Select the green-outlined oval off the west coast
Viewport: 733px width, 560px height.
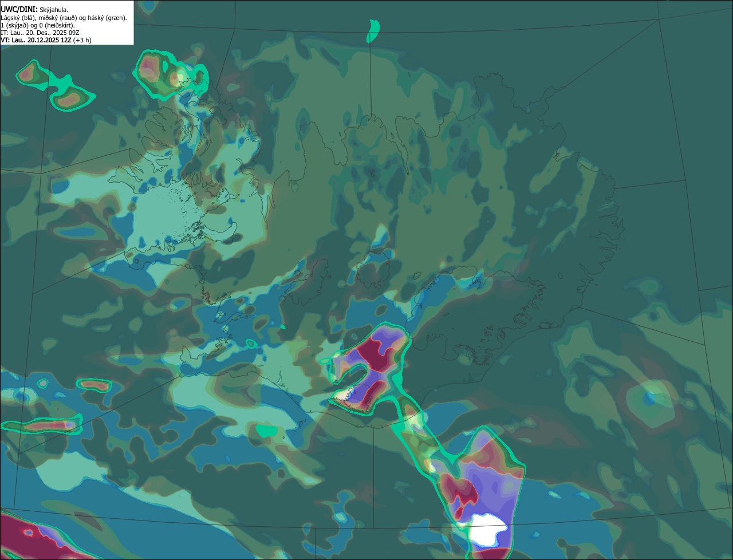point(92,384)
